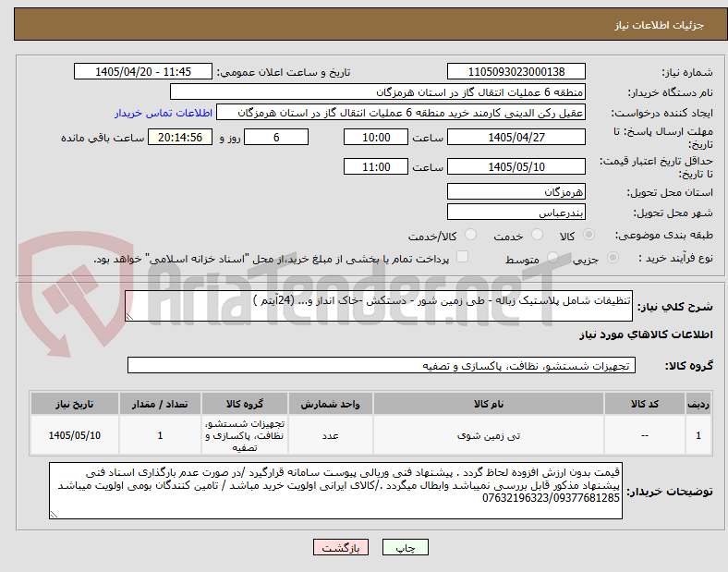Click the استان محل تحویل هرمزگان field
The image size is (728, 572).
pyautogui.click(x=516, y=191)
